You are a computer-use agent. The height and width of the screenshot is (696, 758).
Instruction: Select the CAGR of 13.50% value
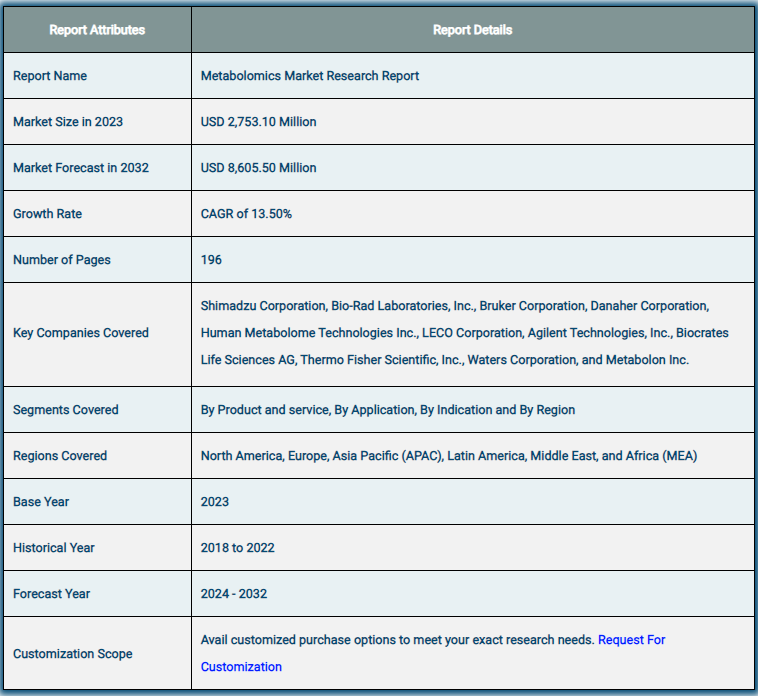(246, 214)
